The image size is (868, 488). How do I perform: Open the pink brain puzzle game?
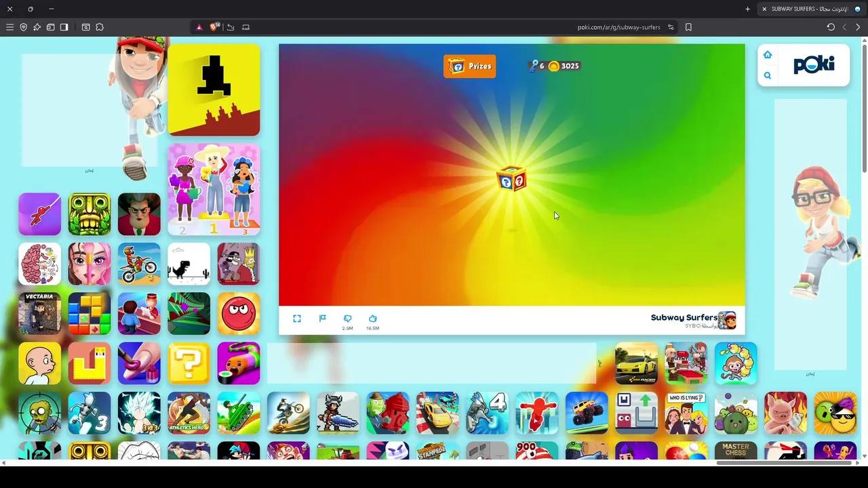tap(39, 264)
